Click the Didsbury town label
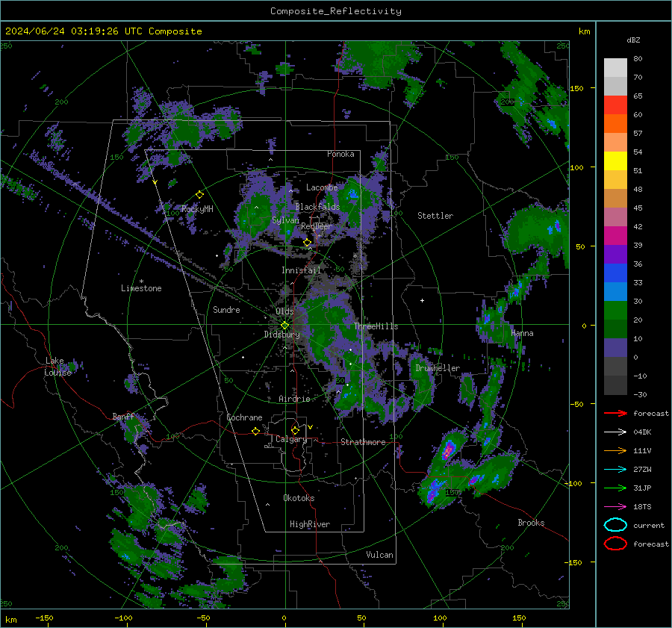 click(281, 335)
